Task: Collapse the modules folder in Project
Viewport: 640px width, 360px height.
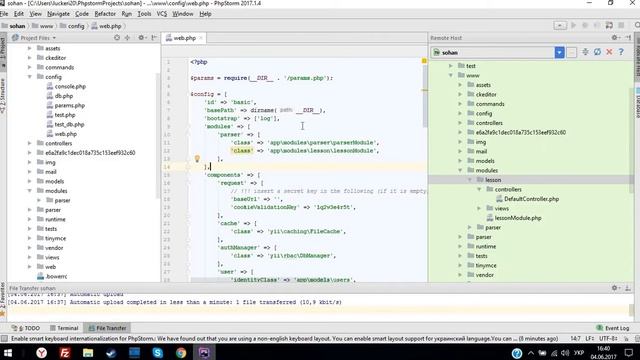Action: click(x=29, y=191)
